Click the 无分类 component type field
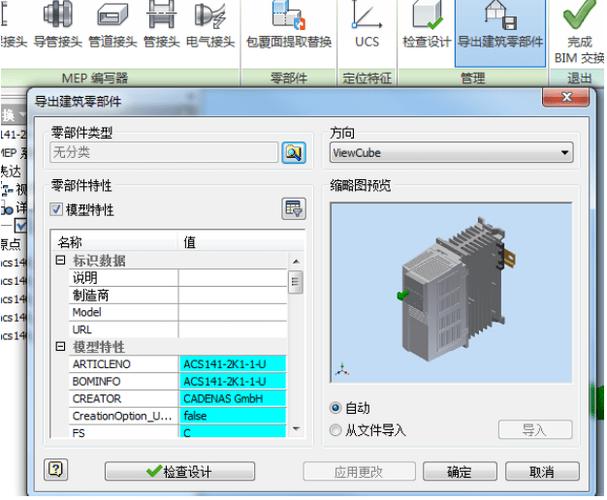 pos(164,152)
